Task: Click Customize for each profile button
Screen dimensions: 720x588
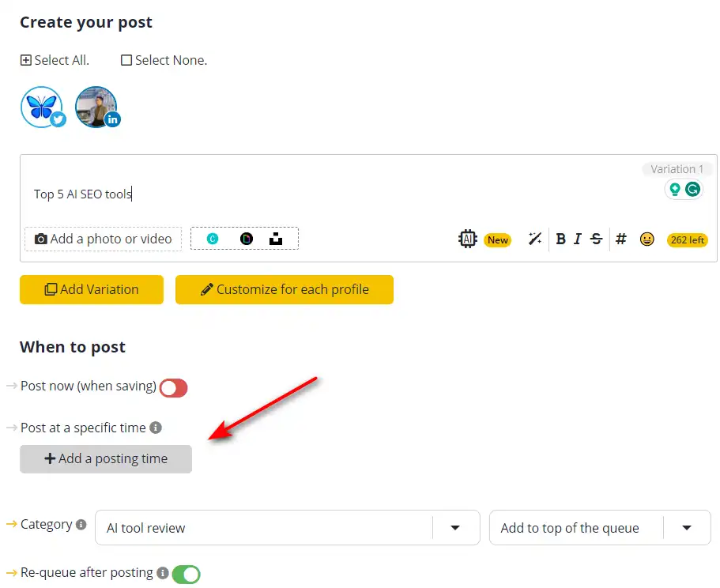Action: point(285,289)
